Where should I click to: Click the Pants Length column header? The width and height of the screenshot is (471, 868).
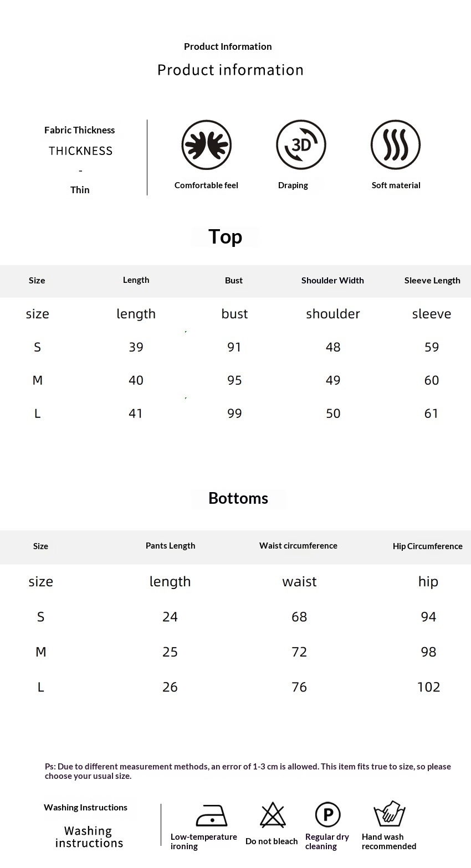pos(170,546)
